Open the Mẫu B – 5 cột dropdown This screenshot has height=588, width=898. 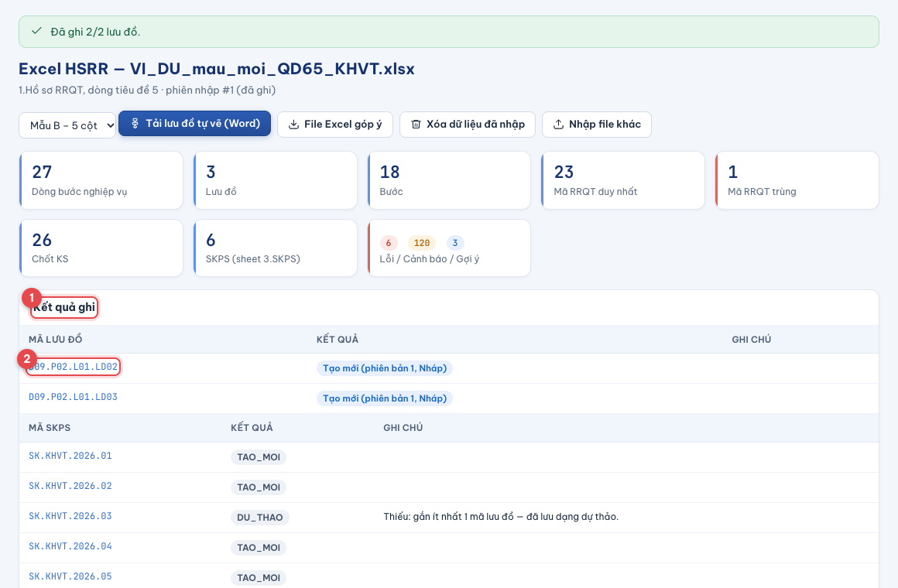pyautogui.click(x=67, y=125)
